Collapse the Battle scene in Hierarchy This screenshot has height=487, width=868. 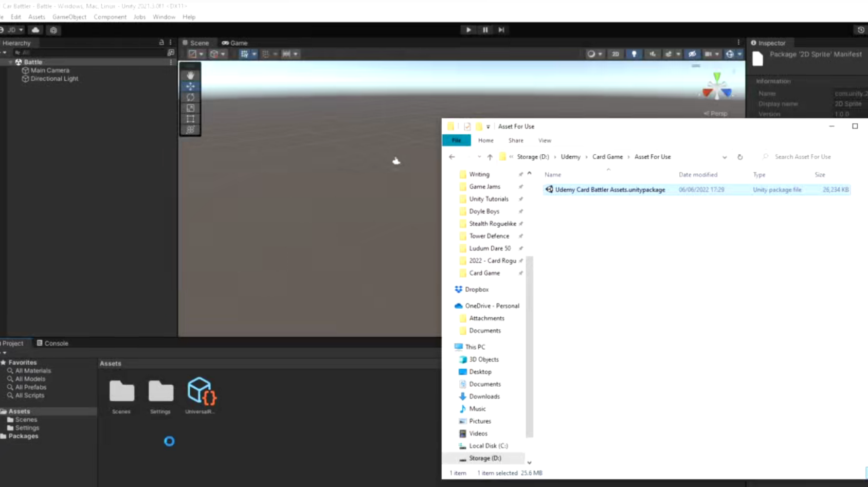tap(10, 62)
